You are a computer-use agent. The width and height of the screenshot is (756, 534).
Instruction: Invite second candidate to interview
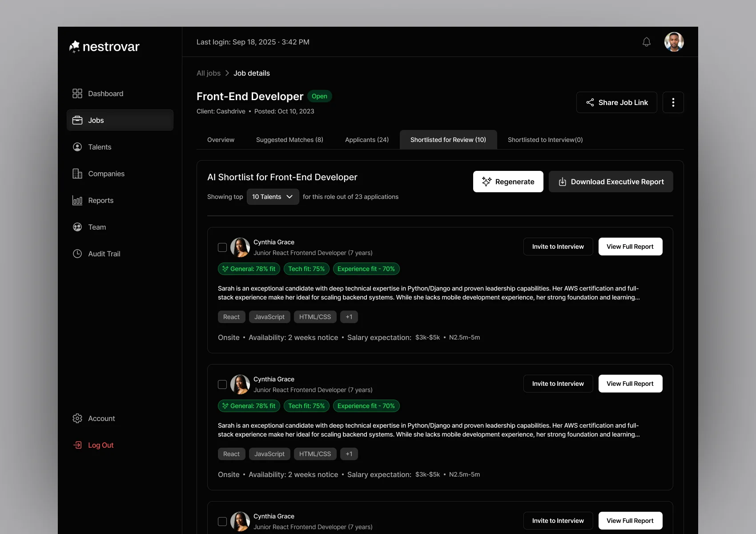(558, 384)
